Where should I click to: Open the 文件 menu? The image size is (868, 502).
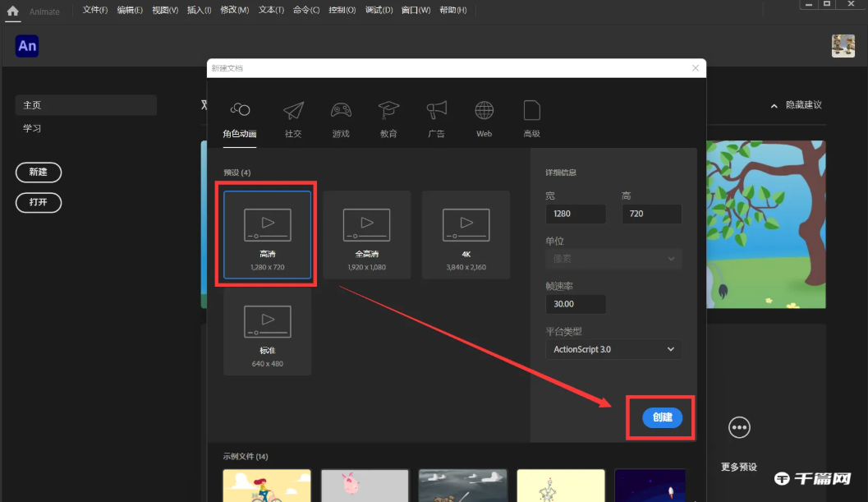click(x=94, y=11)
